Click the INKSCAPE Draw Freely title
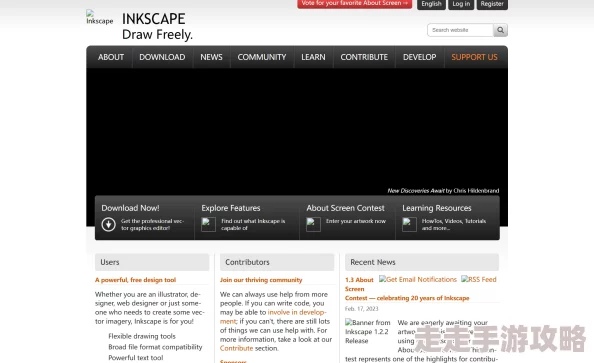This screenshot has width=594, height=363. click(x=157, y=26)
